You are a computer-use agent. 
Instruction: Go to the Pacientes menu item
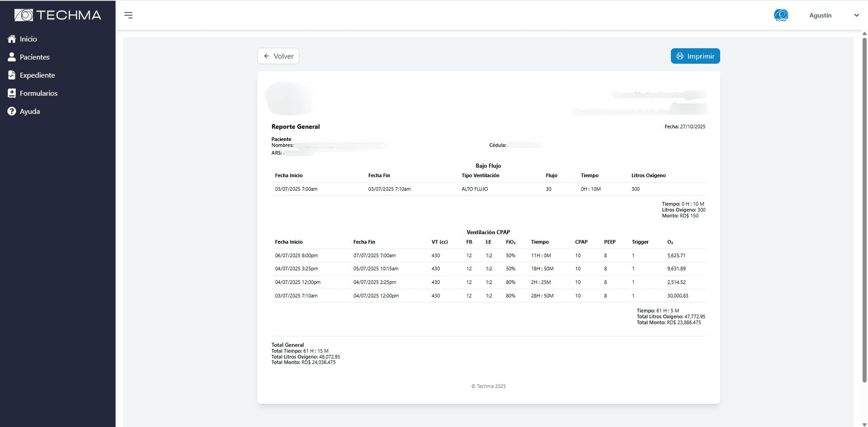[x=35, y=57]
